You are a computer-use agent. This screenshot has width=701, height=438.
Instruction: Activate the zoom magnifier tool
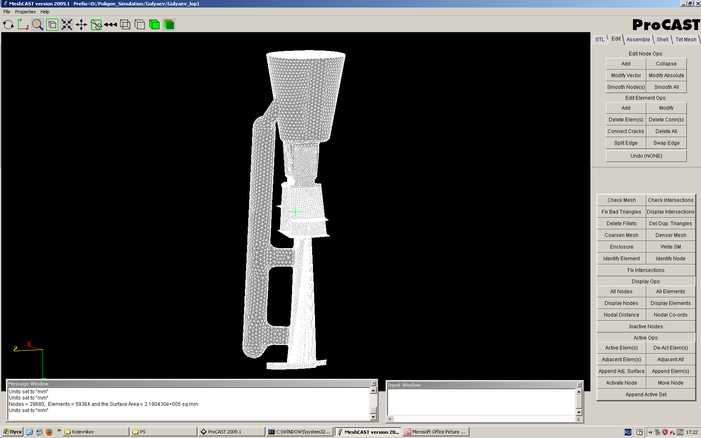38,25
